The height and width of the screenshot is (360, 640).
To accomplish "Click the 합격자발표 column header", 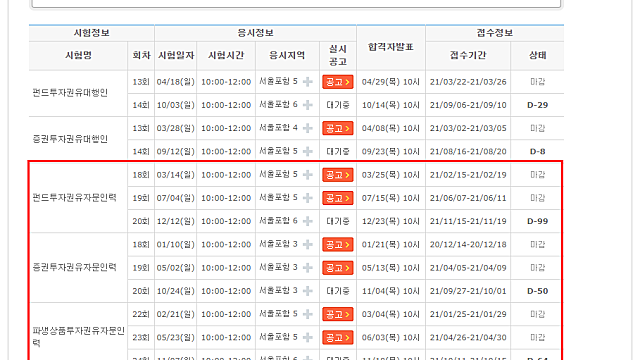I will 391,47.
